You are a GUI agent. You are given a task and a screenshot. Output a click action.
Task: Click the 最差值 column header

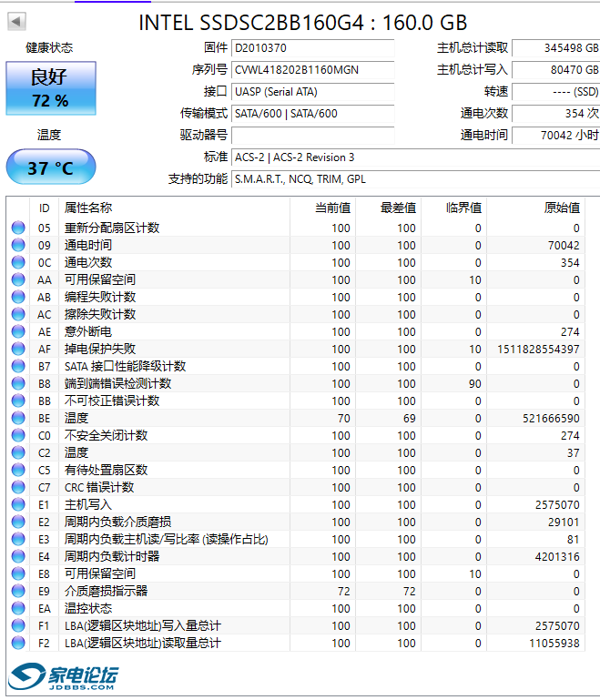(x=389, y=208)
